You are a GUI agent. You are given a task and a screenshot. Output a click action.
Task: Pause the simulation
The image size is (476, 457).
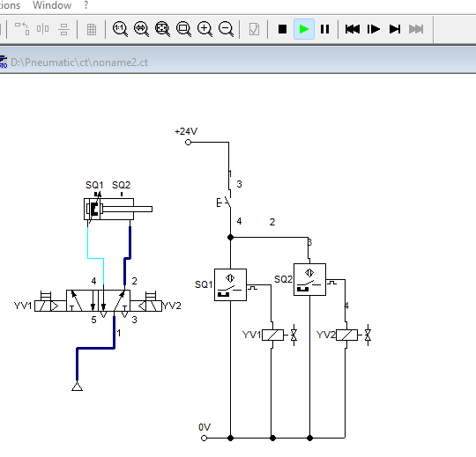click(324, 29)
